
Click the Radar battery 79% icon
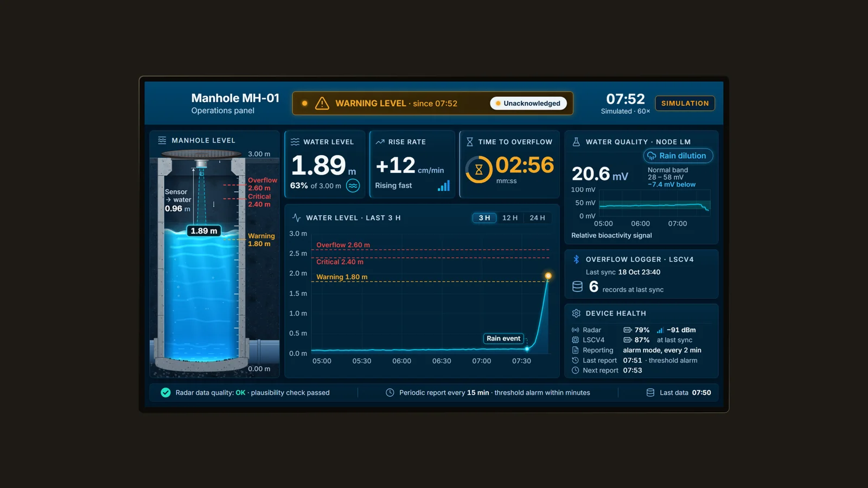628,330
